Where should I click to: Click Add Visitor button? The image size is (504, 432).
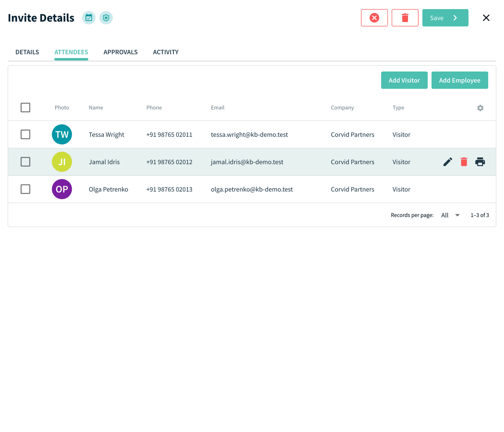404,80
